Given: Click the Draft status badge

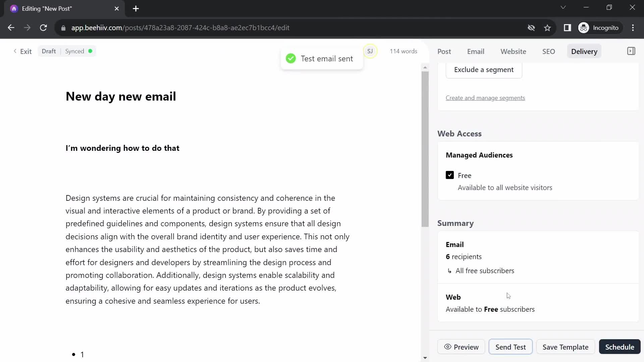Looking at the screenshot, I should pyautogui.click(x=48, y=51).
